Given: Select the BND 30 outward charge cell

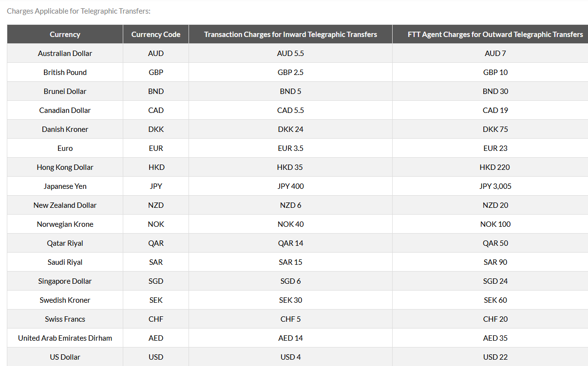Looking at the screenshot, I should 495,91.
